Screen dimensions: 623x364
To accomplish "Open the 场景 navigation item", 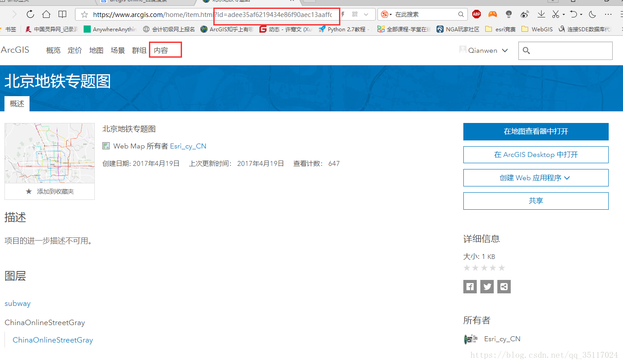I will [118, 51].
